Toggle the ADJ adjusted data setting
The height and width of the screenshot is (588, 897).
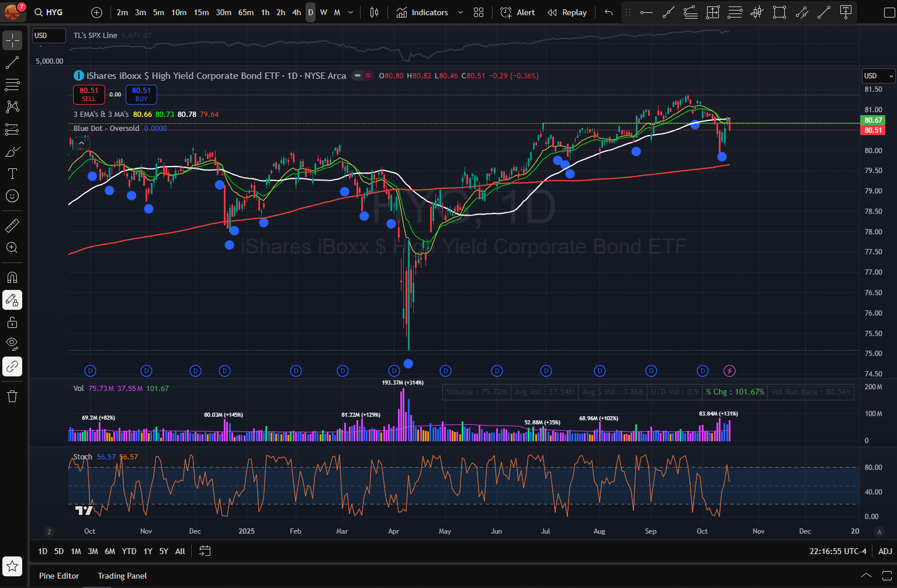885,551
